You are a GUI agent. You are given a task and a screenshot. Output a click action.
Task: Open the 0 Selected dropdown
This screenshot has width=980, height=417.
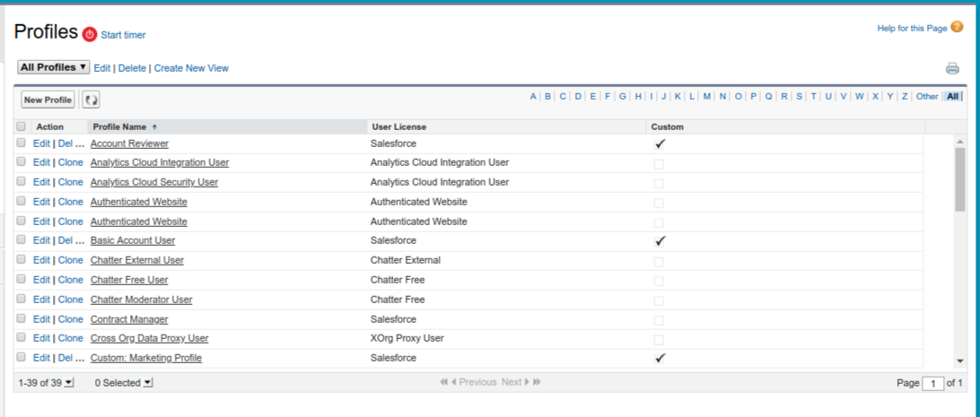coord(148,383)
